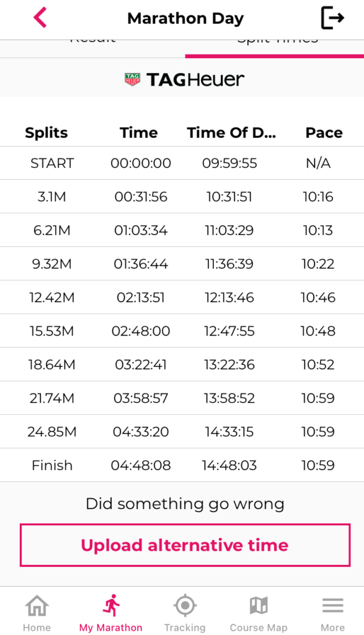Tap the Did something go wrong text

185,504
